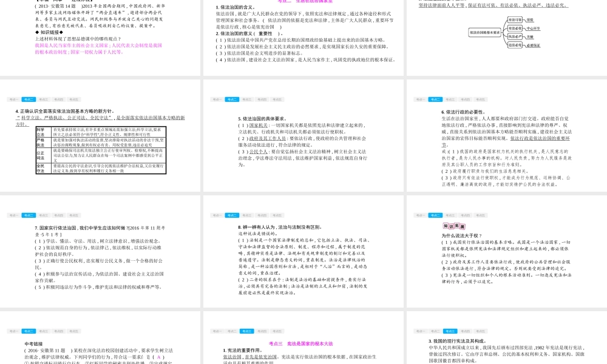Select 考点五 tab on 宪法是国家的根本大法 slide
Viewport: 607px width, 364px height.
277,331
